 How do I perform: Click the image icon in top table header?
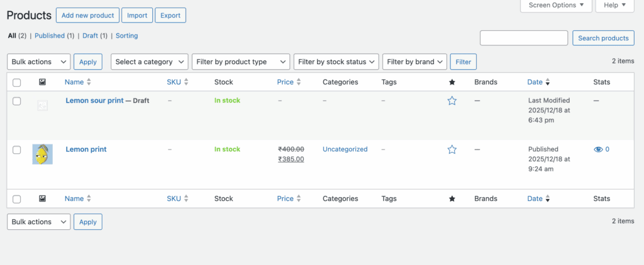[42, 82]
